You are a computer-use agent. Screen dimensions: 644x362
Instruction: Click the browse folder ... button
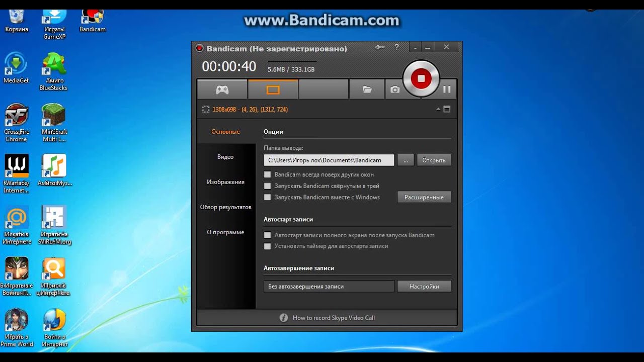tap(406, 160)
